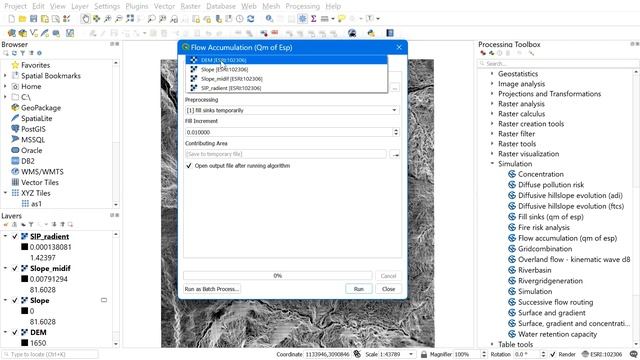
Task: Collapse the Simulation group in toolbox
Action: tap(492, 164)
